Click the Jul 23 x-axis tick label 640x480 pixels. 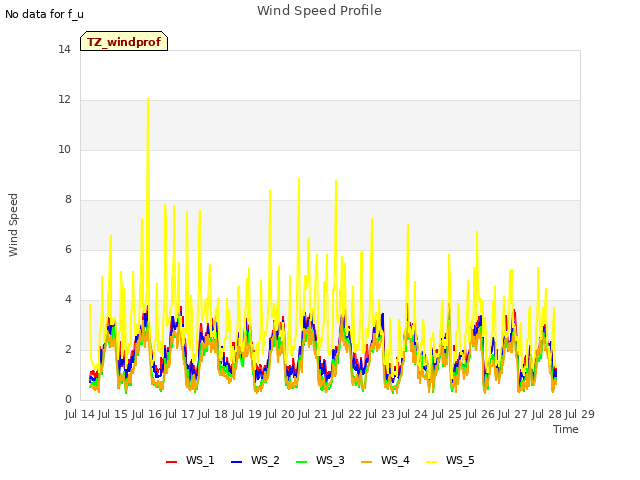pyautogui.click(x=380, y=414)
